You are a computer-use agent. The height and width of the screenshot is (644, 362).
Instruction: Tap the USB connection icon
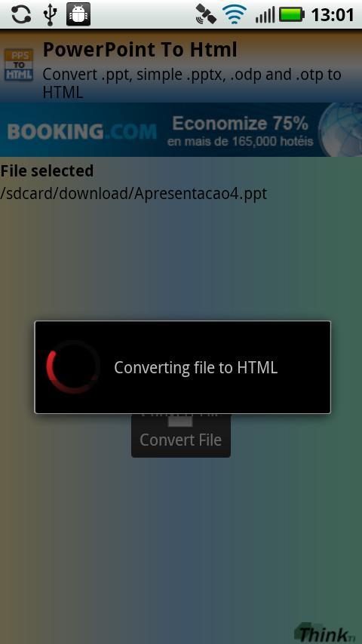[x=50, y=15]
